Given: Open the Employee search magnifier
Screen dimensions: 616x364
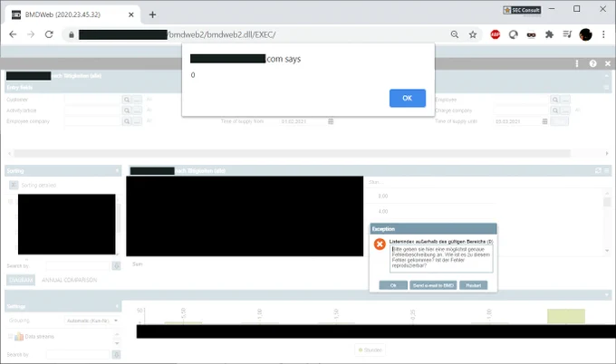Looking at the screenshot, I should pos(554,100).
